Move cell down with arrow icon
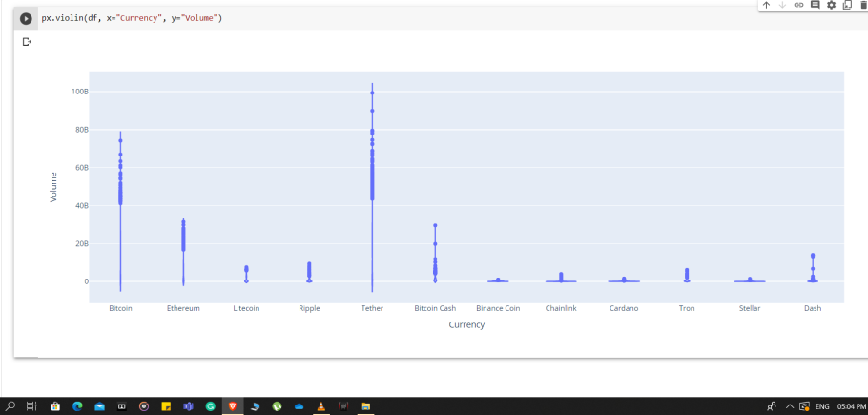 coord(782,5)
